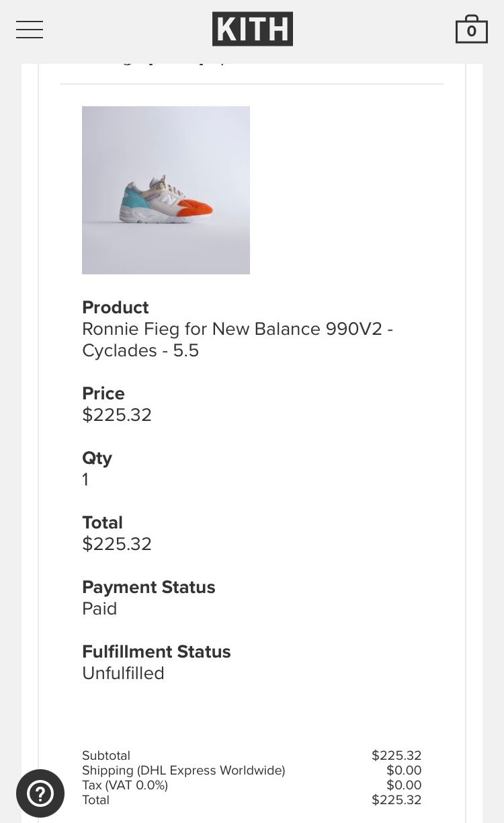504x823 pixels.
Task: Open the hamburger navigation menu
Action: pyautogui.click(x=30, y=30)
